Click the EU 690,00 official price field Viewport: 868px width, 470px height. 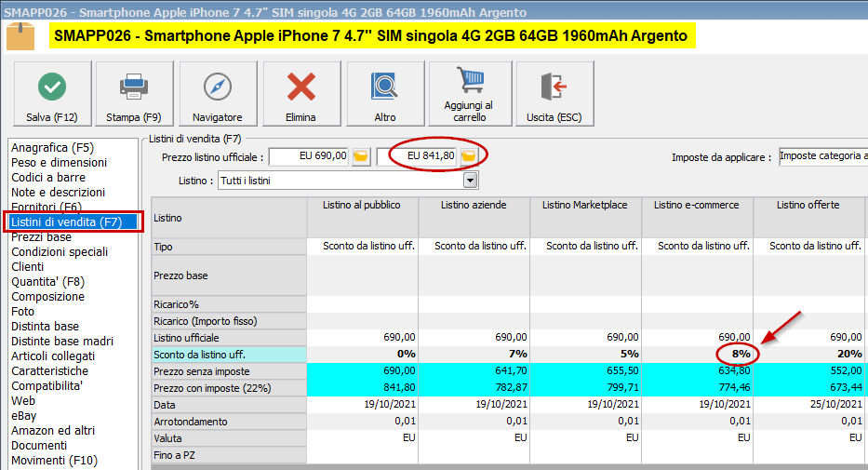coord(309,156)
